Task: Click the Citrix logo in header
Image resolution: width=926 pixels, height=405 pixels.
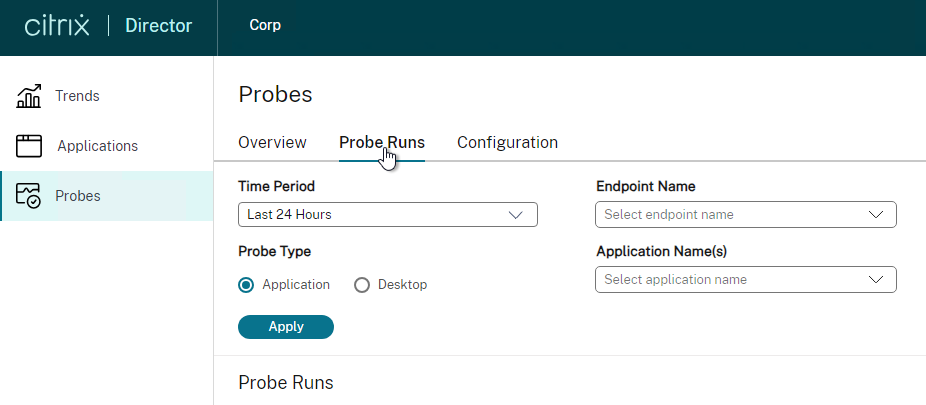Action: (57, 26)
